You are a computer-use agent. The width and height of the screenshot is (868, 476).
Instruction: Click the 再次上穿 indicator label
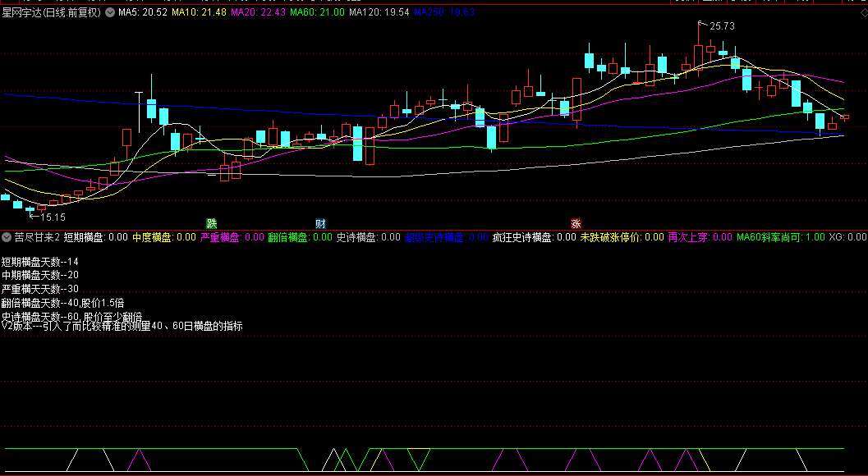pyautogui.click(x=700, y=237)
